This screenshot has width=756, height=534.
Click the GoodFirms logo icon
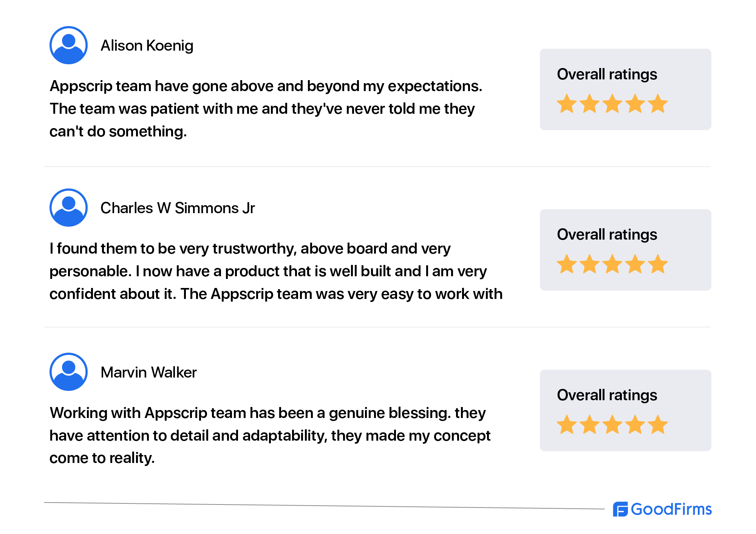(620, 509)
